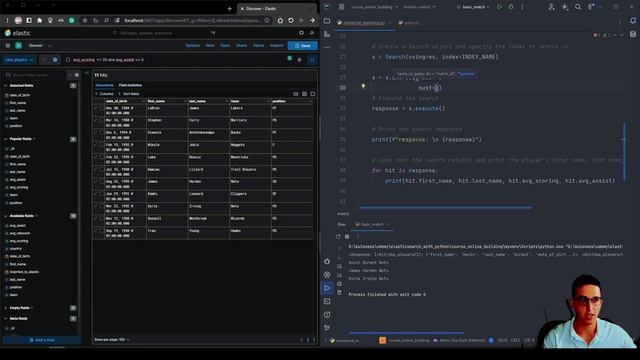This screenshot has height=360, width=640.
Task: Click the Inspect link in Discover
Action: pyautogui.click(x=276, y=46)
